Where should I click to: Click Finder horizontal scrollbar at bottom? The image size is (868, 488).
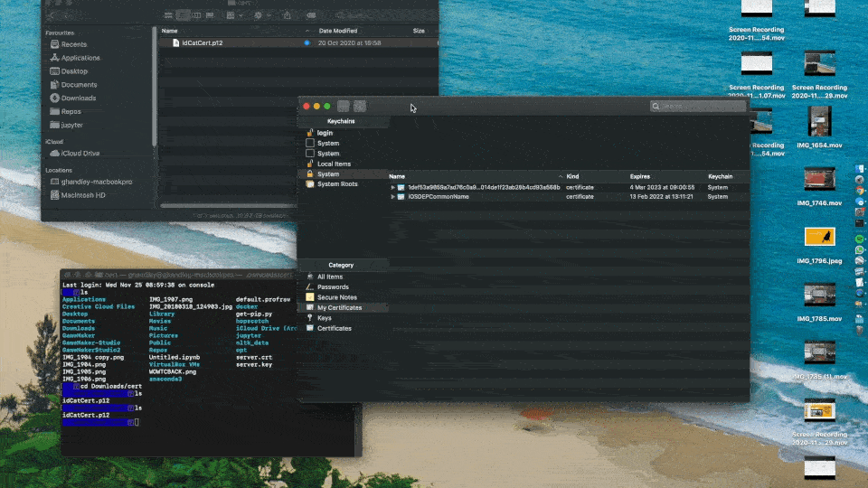[228, 205]
